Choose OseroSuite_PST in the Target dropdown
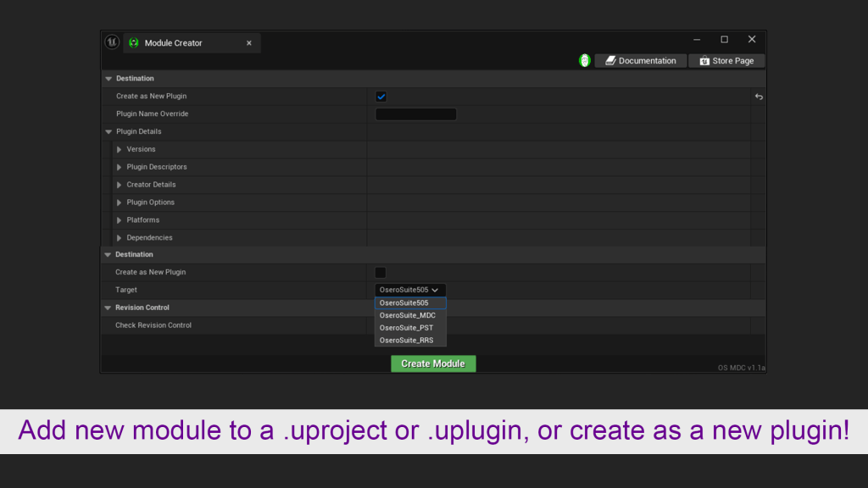This screenshot has width=868, height=488. pos(407,328)
